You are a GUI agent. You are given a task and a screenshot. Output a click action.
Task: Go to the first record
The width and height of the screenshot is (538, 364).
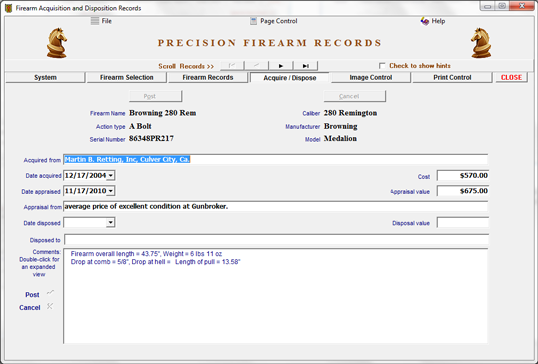pyautogui.click(x=232, y=66)
